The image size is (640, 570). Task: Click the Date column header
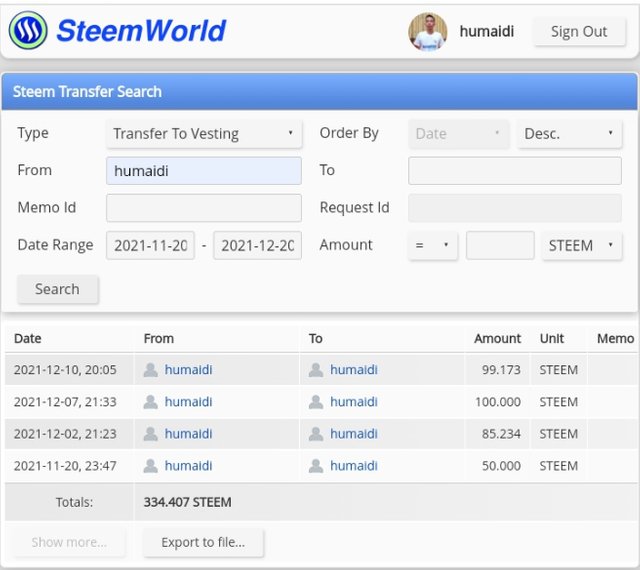[27, 338]
